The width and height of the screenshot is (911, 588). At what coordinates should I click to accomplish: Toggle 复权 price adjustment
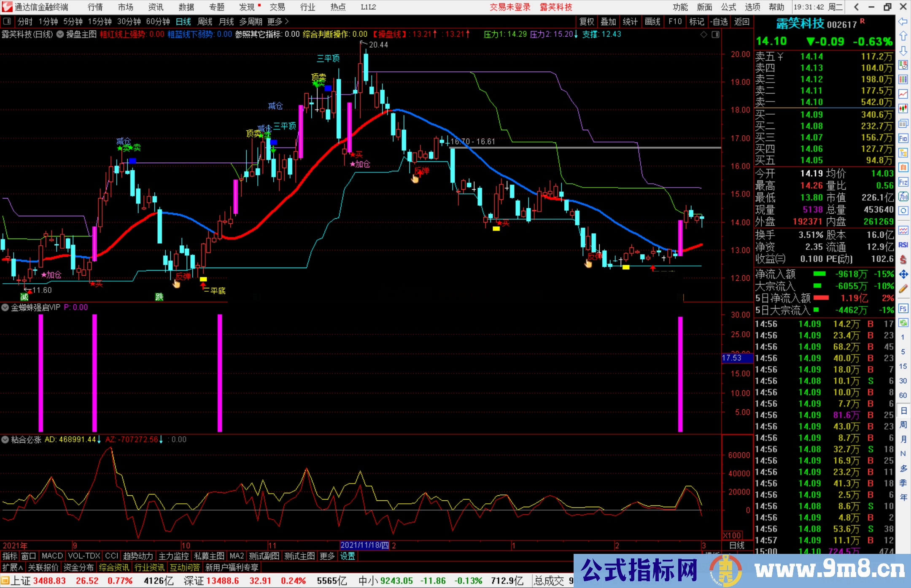587,21
